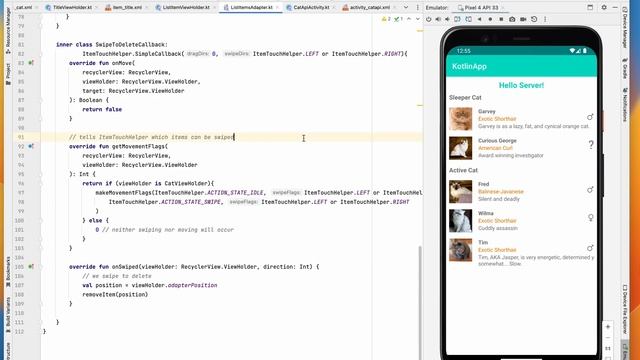The image size is (640, 360).
Task: Open the editor tabs options three-dot menu
Action: [417, 7]
